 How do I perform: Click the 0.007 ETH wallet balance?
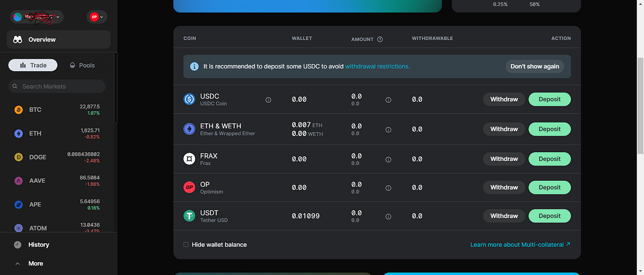click(x=307, y=125)
